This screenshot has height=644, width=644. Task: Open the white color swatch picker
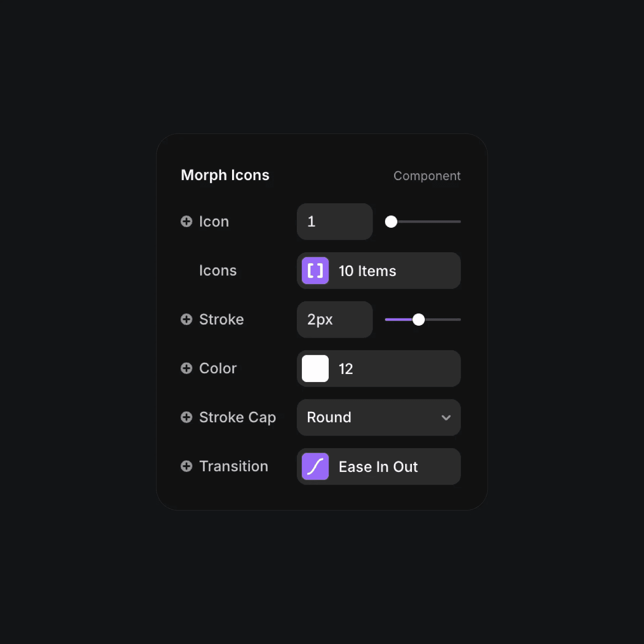tap(315, 368)
